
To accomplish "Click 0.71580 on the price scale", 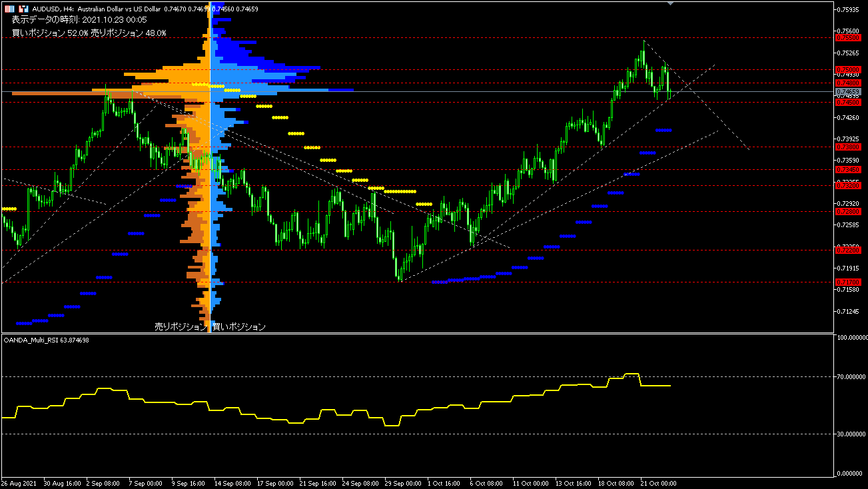I will click(x=849, y=290).
